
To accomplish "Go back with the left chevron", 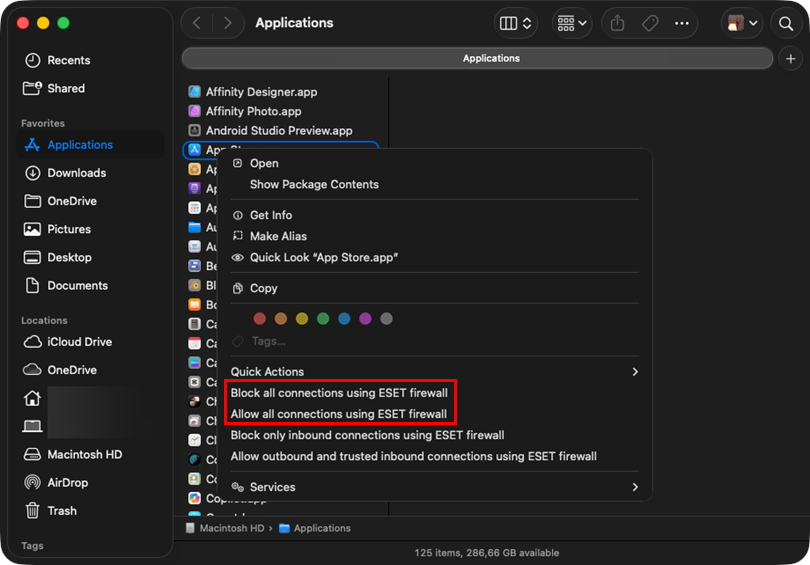I will point(197,23).
